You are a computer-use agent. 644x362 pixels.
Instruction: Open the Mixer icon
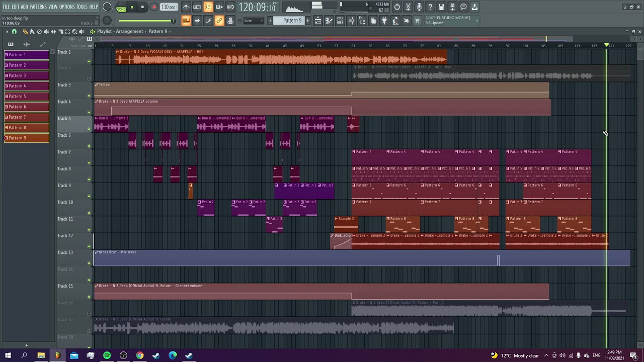click(x=351, y=21)
